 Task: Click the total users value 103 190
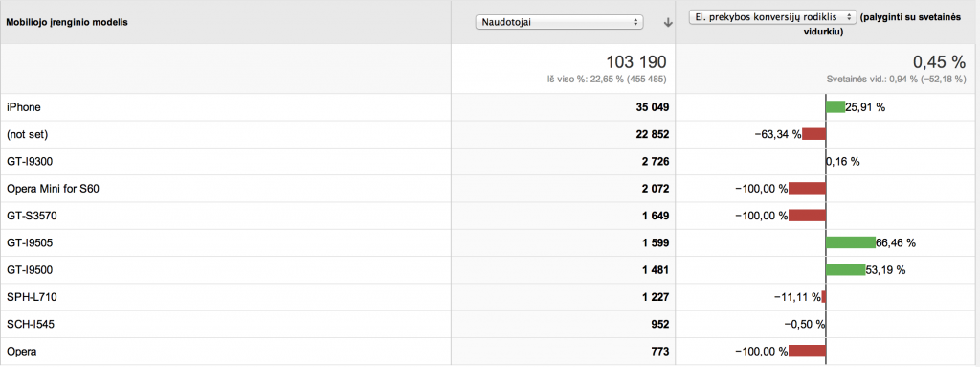[x=636, y=61]
